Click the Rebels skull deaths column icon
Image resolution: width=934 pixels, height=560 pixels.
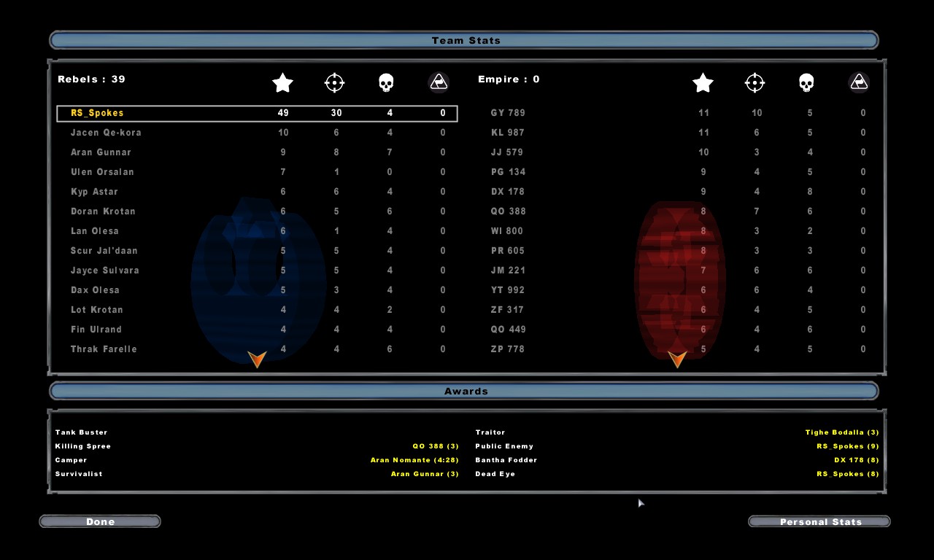[386, 83]
